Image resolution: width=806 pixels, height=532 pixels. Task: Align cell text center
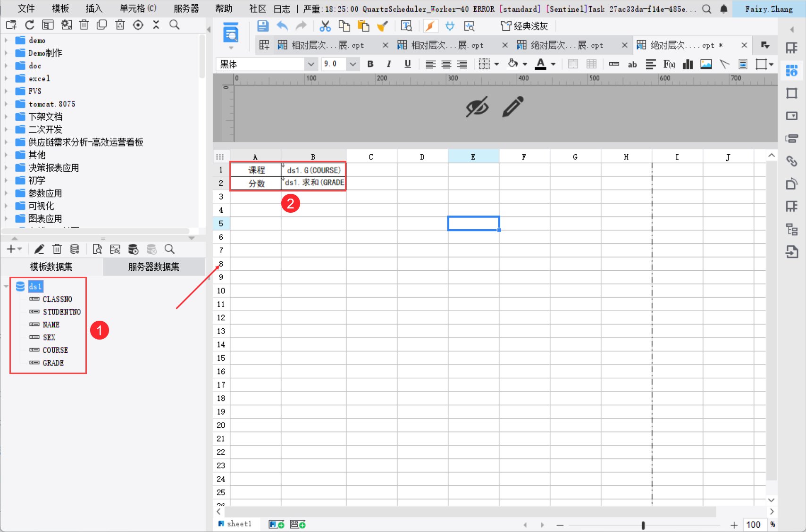pos(446,64)
